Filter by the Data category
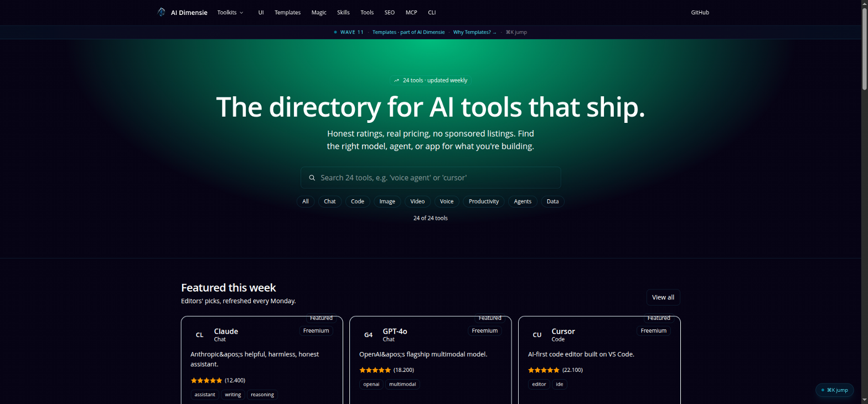This screenshot has height=404, width=868. coord(552,201)
